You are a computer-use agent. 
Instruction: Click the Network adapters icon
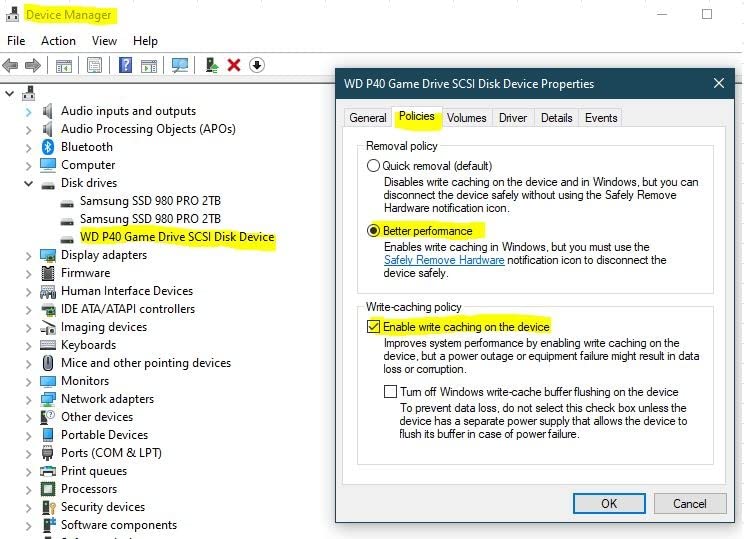tap(48, 399)
